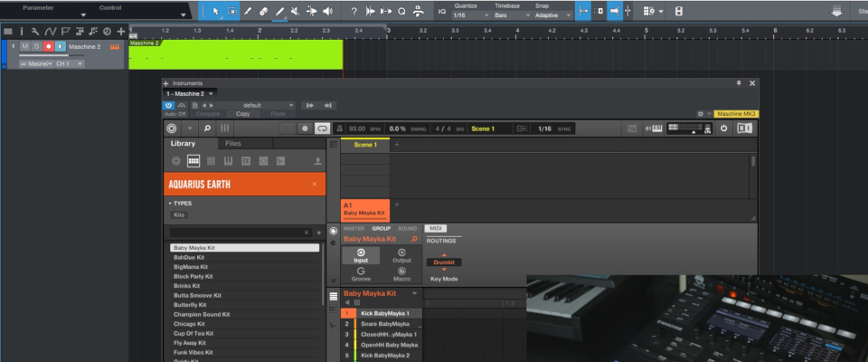Click the browser search input field
Screen dimensions: 868x362
pyautogui.click(x=241, y=233)
